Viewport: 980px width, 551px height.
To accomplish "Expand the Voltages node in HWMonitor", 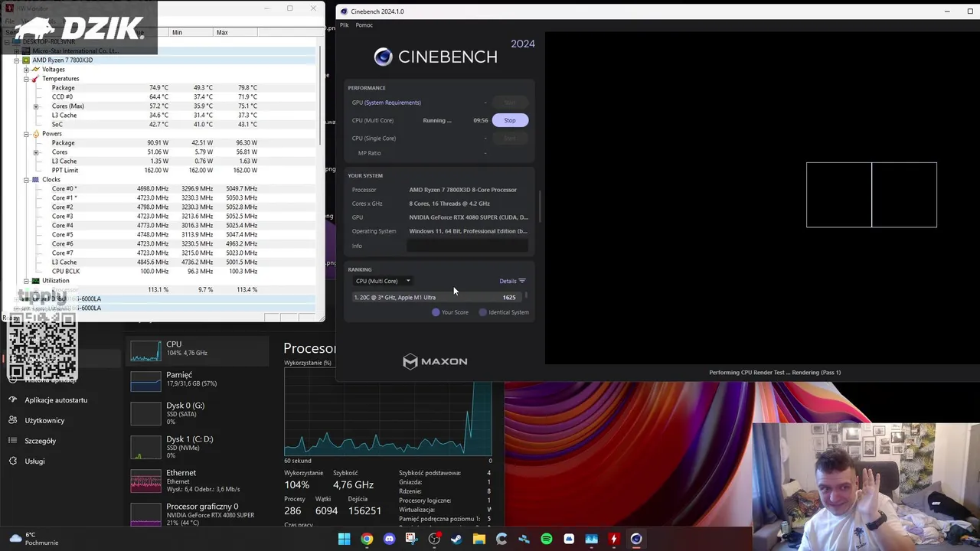I will tap(26, 70).
